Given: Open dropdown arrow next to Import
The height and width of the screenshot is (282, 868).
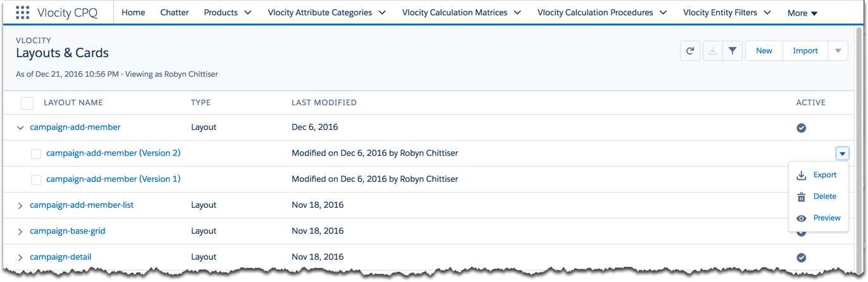Looking at the screenshot, I should [838, 51].
